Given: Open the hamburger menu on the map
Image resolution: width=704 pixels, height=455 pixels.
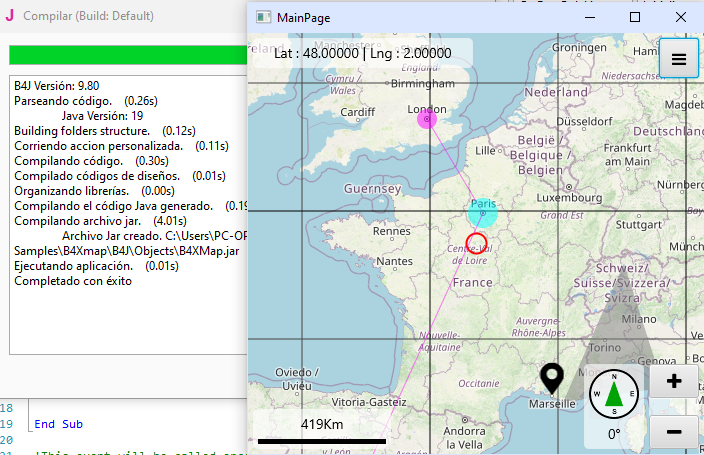Looking at the screenshot, I should 678,58.
